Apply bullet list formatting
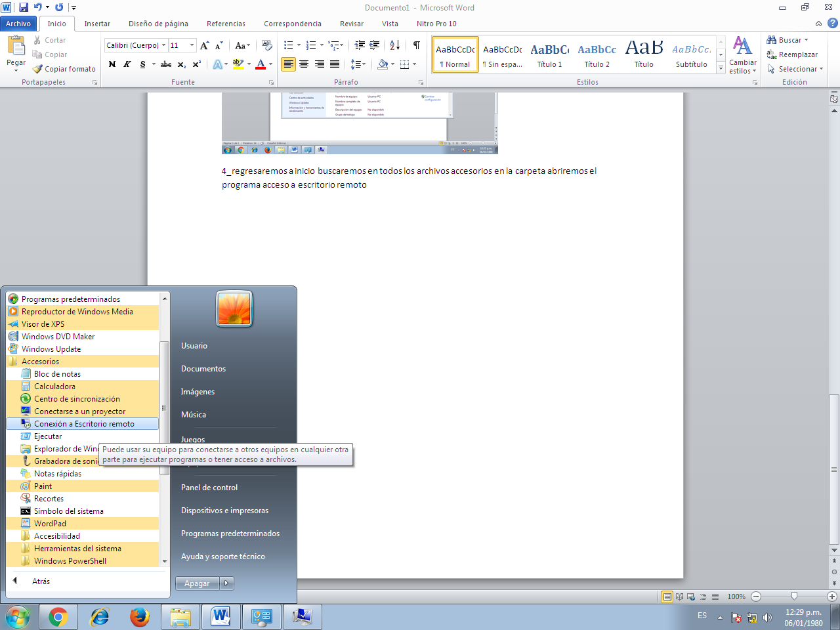 (x=288, y=45)
